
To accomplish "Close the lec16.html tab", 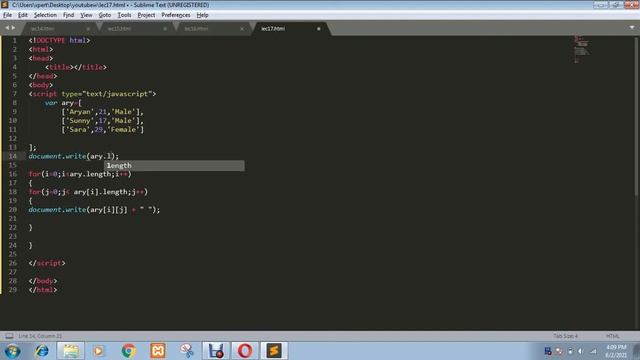I will click(x=242, y=29).
